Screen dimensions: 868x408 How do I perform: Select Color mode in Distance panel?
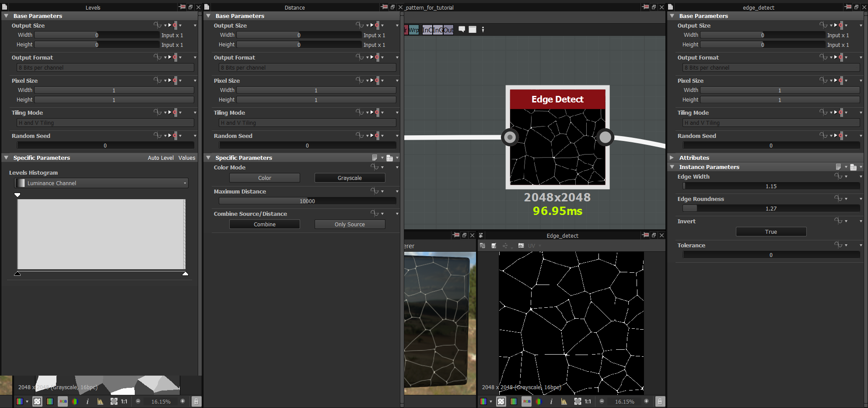click(265, 178)
